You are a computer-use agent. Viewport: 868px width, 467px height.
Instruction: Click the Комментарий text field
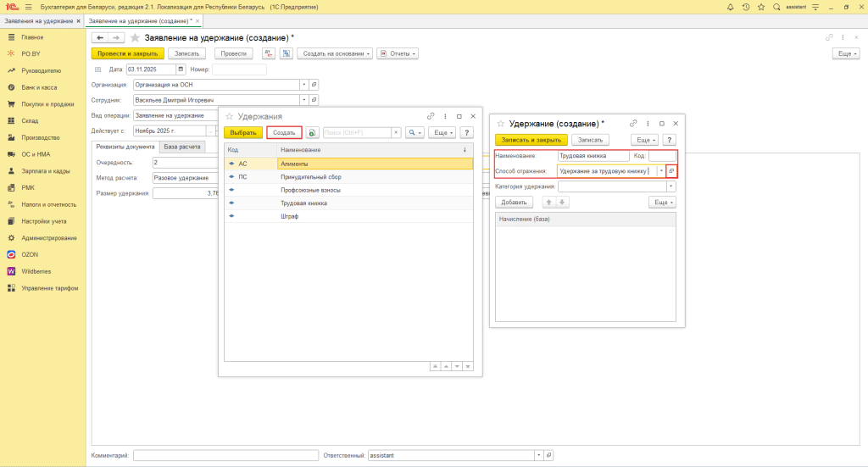225,456
